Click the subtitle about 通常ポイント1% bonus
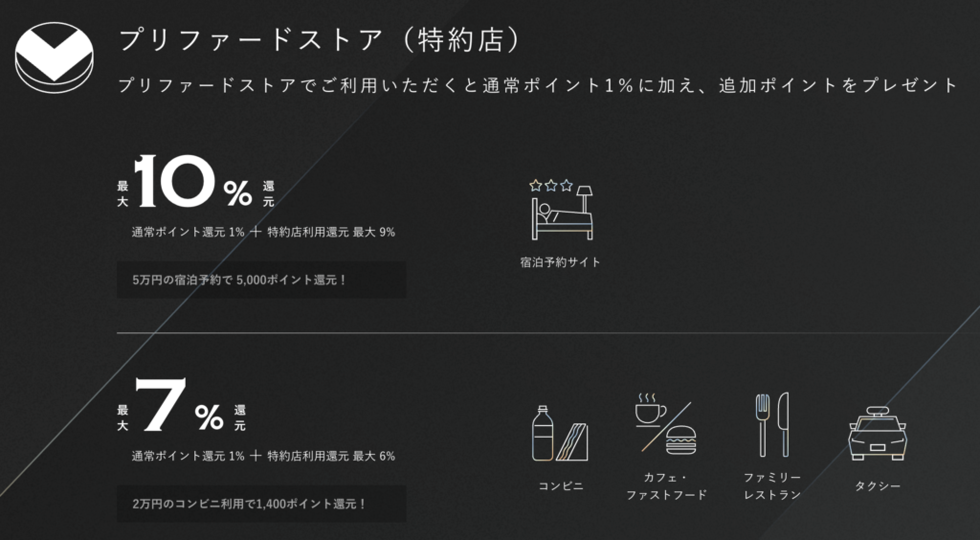 (x=537, y=85)
